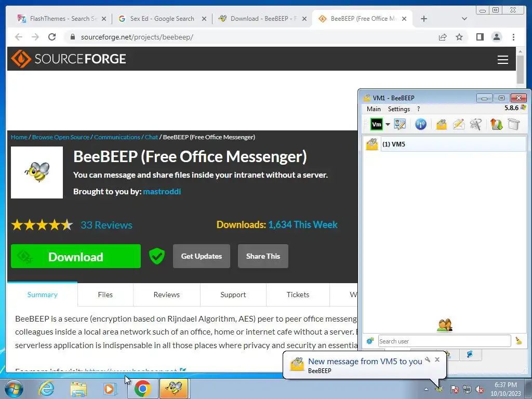Viewport: 532px width, 399px height.
Task: Open a new Chrome tab
Action: (424, 19)
